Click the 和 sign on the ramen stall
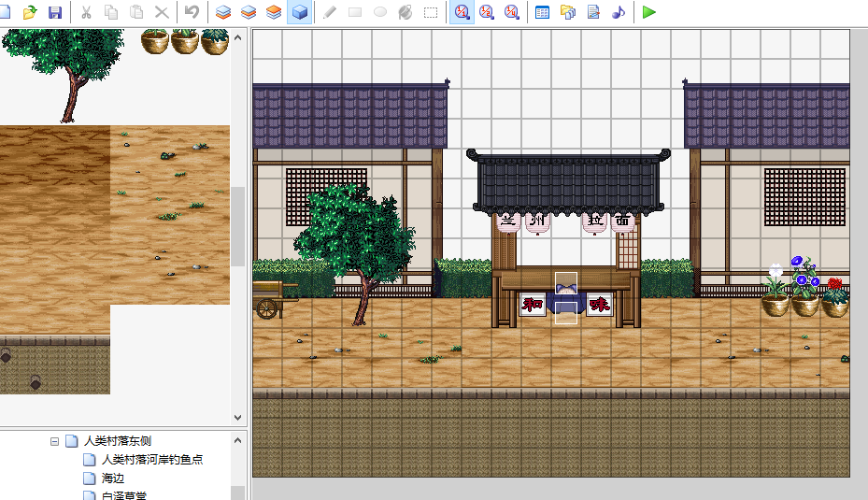The width and height of the screenshot is (868, 500). [532, 304]
